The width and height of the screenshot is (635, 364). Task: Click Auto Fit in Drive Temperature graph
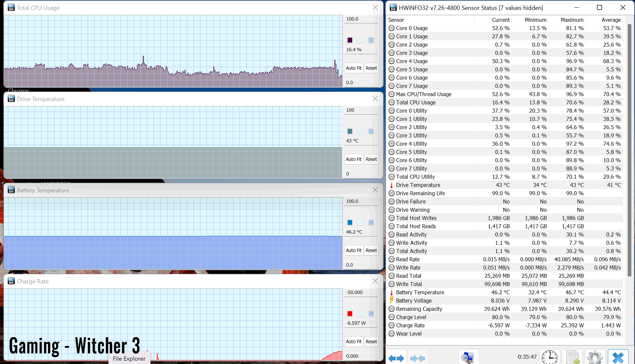pos(354,159)
